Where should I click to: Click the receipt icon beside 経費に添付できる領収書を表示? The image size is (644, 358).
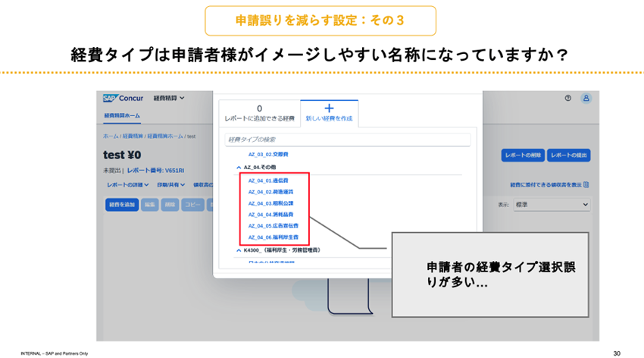[x=586, y=185]
